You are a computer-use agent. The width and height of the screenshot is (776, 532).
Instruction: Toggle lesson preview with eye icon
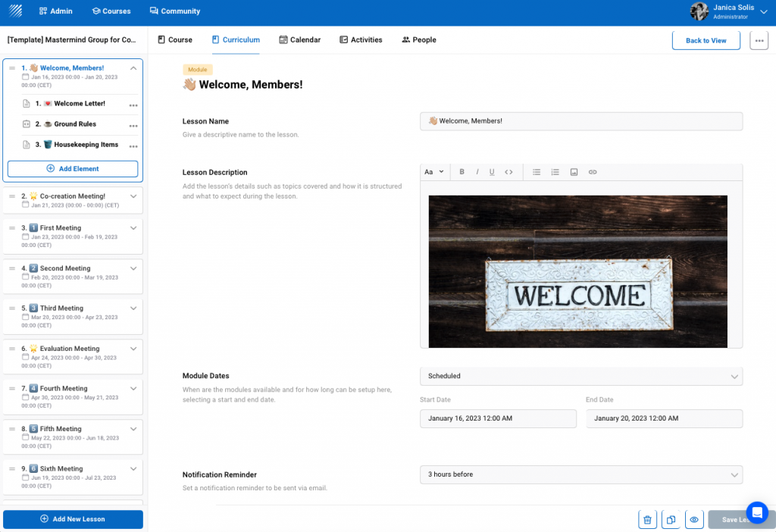693,519
